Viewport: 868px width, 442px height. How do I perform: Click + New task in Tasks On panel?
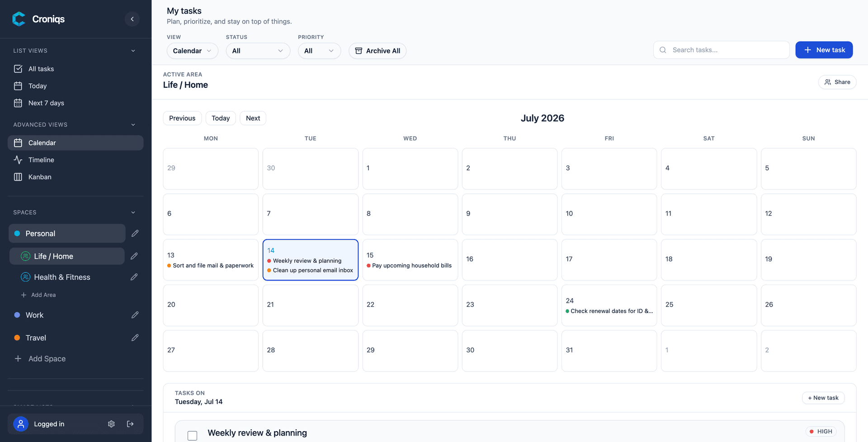(823, 398)
